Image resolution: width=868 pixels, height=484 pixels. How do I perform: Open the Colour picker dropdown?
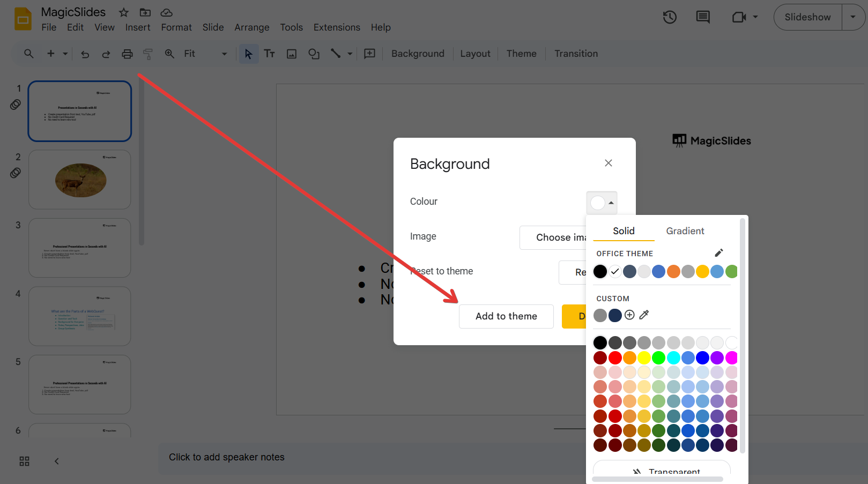tap(602, 203)
